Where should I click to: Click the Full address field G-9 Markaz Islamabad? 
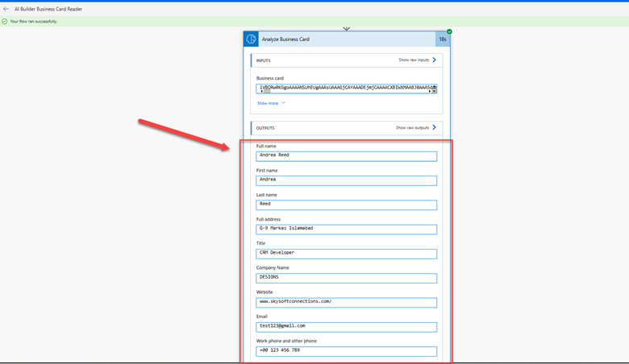pos(347,230)
